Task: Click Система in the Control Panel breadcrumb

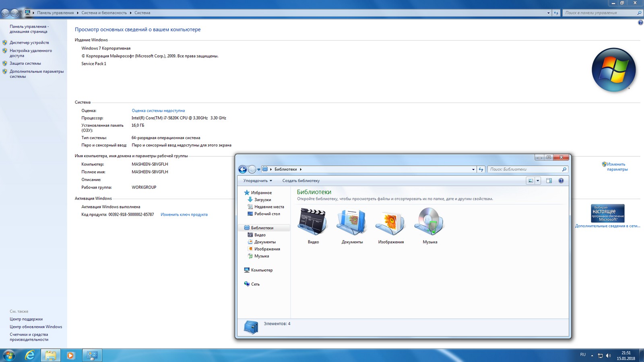Action: pos(142,13)
